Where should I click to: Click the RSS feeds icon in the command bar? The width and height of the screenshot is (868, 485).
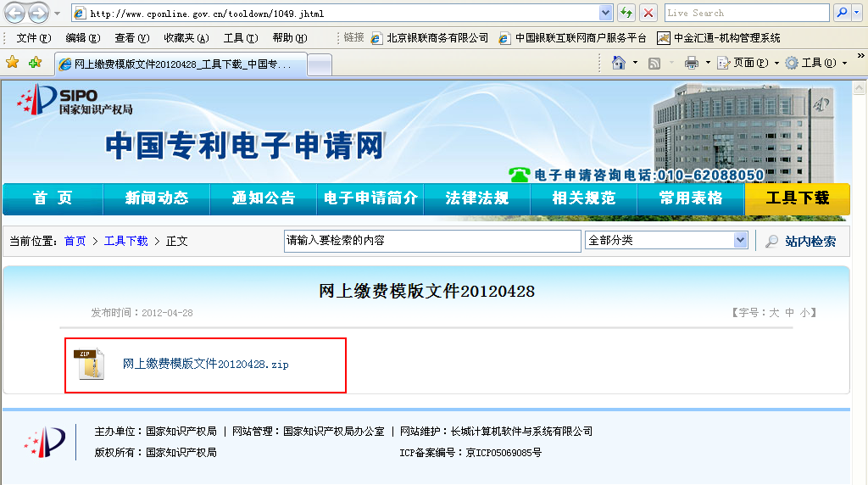tap(654, 63)
